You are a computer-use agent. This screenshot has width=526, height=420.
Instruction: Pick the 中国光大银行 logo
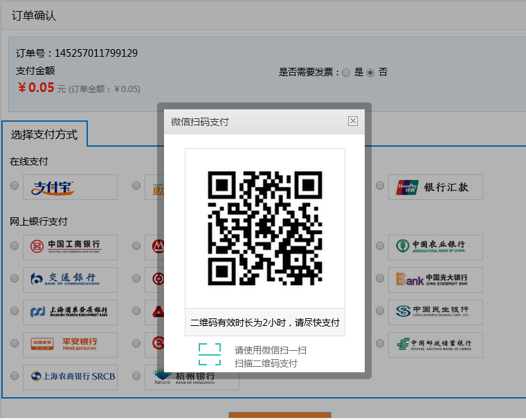tap(435, 280)
